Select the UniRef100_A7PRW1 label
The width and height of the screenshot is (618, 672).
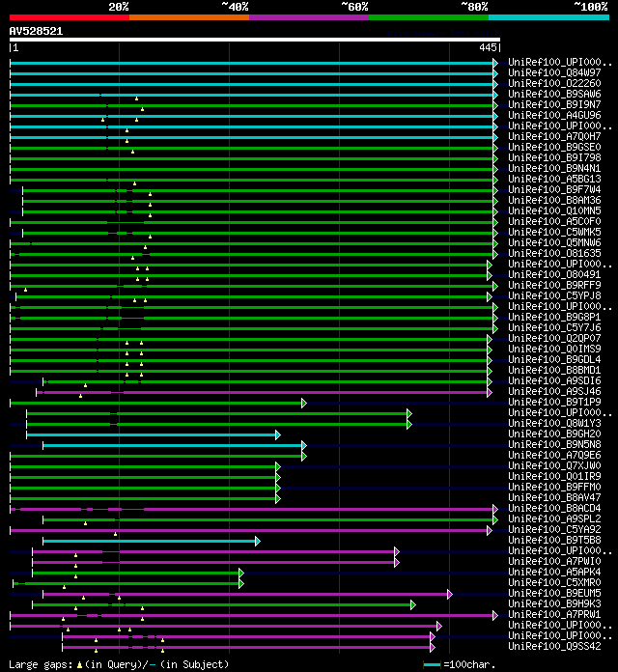[x=554, y=614]
